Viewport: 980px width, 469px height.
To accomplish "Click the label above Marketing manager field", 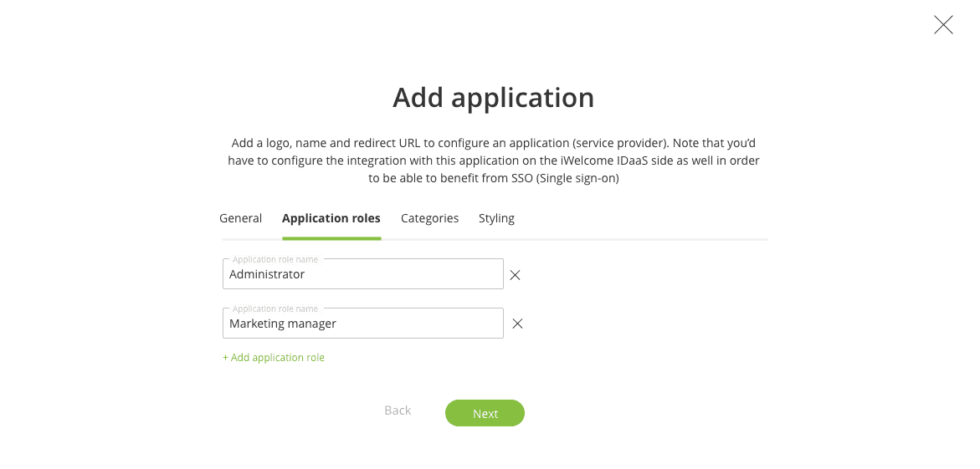I will pyautogui.click(x=275, y=309).
